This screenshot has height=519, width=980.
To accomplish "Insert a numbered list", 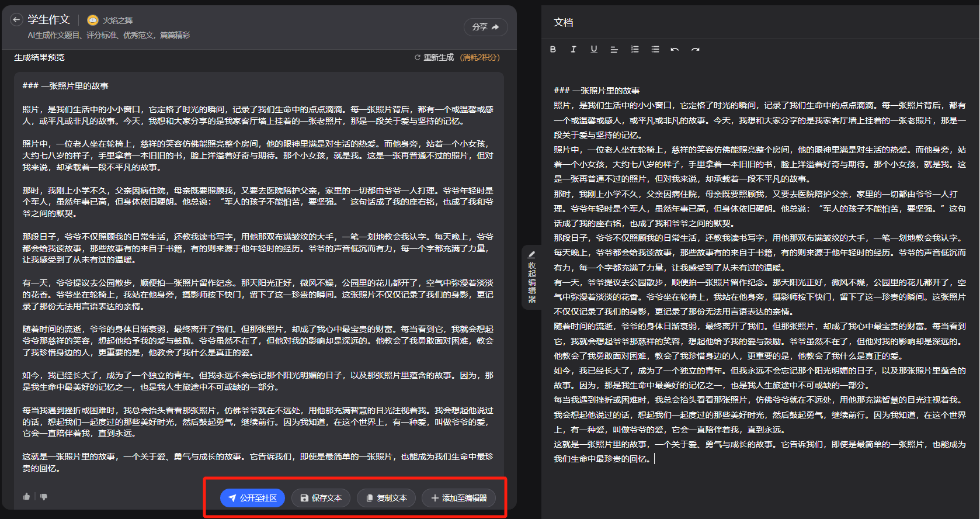I will pyautogui.click(x=635, y=50).
